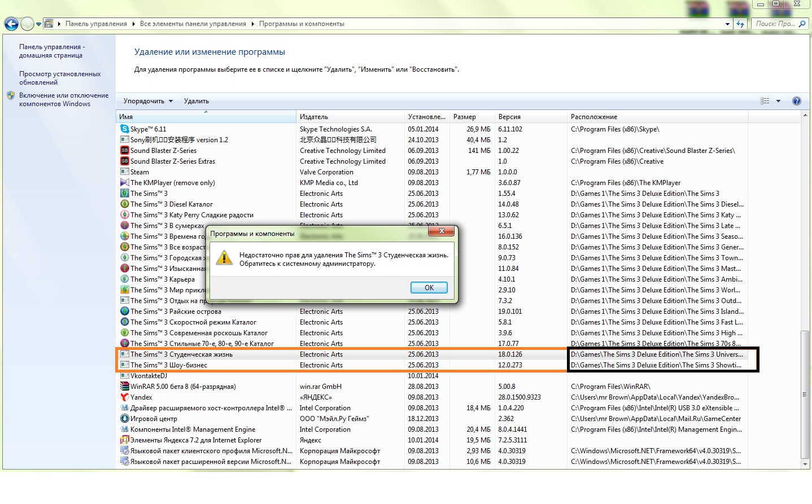Click the refresh button beside address bar
812x504 pixels.
click(740, 24)
